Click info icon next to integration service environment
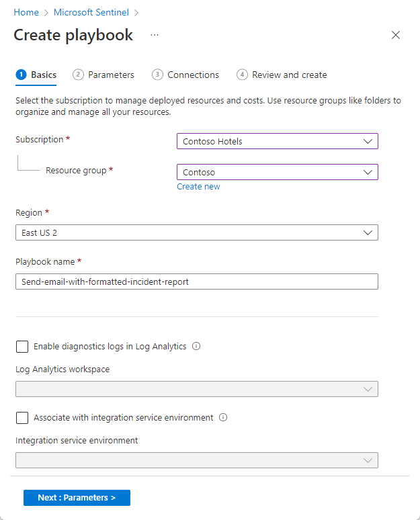420x520 pixels. 223,418
